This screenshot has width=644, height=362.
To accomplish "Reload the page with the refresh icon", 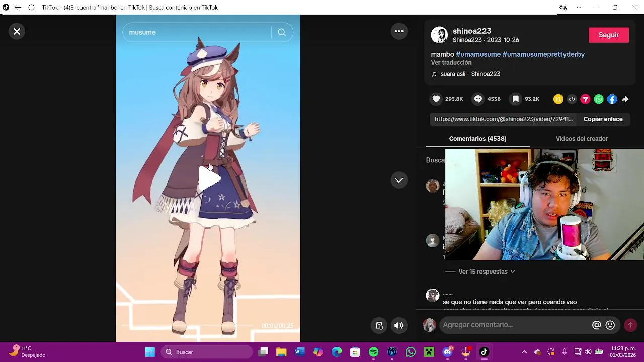I will click(31, 7).
